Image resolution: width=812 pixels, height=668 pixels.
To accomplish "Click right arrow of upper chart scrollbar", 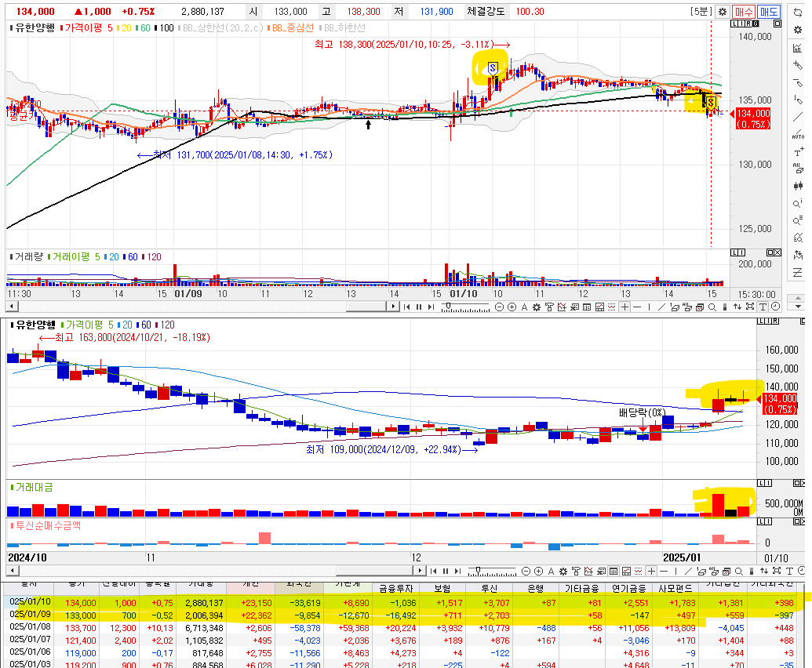I will click(x=393, y=307).
